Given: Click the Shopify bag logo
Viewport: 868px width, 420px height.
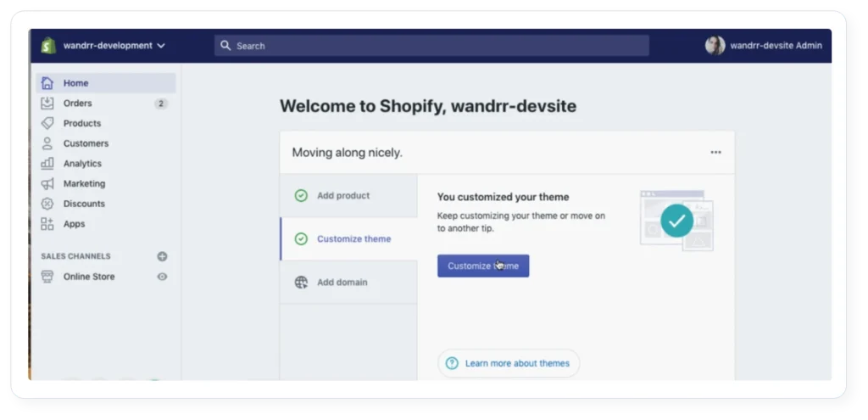Looking at the screenshot, I should coord(48,46).
